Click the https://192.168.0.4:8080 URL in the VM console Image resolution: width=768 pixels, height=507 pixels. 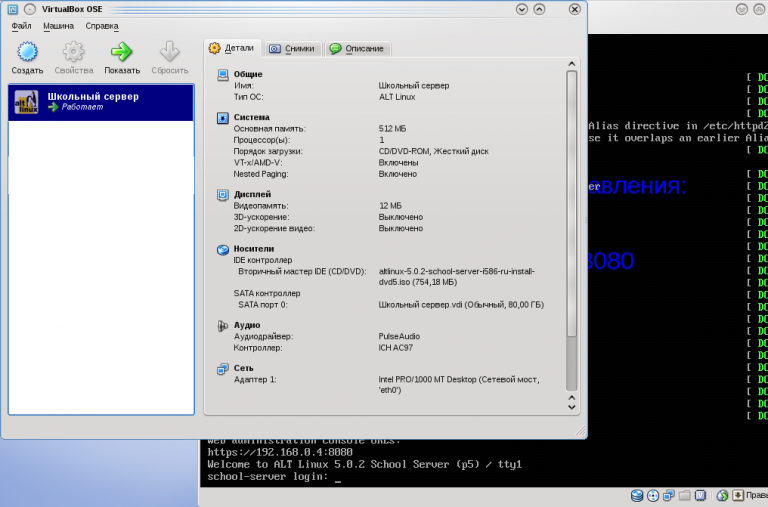click(x=280, y=452)
